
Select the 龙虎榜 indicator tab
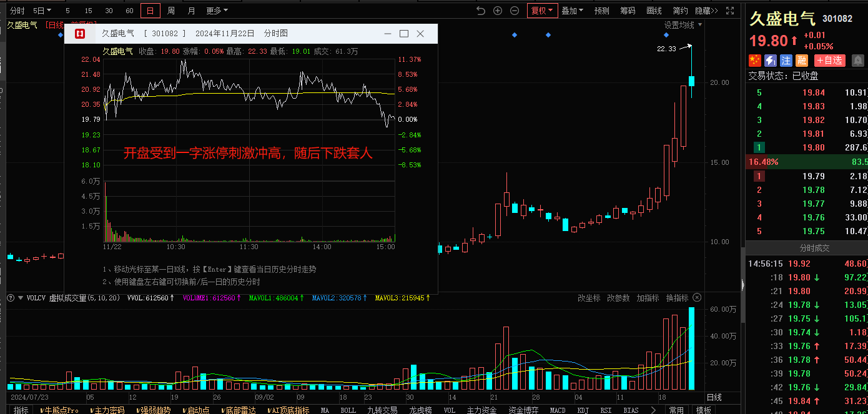pyautogui.click(x=420, y=410)
